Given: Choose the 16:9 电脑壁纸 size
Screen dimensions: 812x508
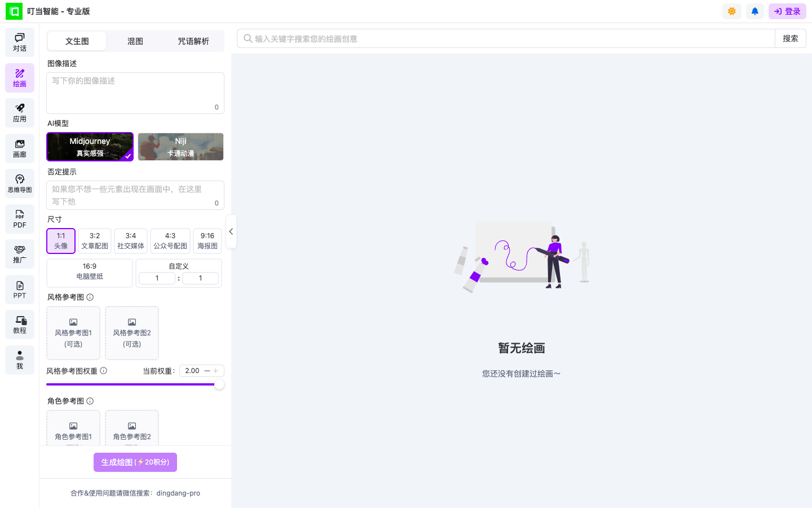Looking at the screenshot, I should click(89, 273).
